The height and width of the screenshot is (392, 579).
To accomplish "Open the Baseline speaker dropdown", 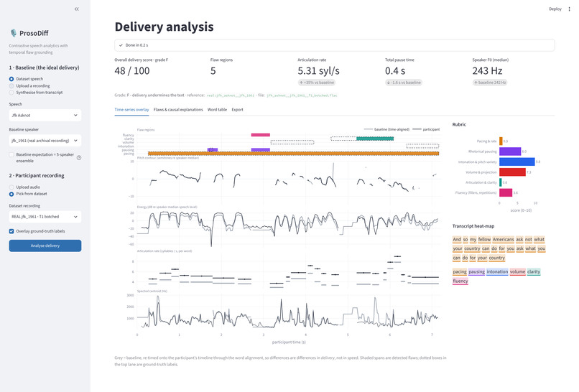I will (x=45, y=141).
